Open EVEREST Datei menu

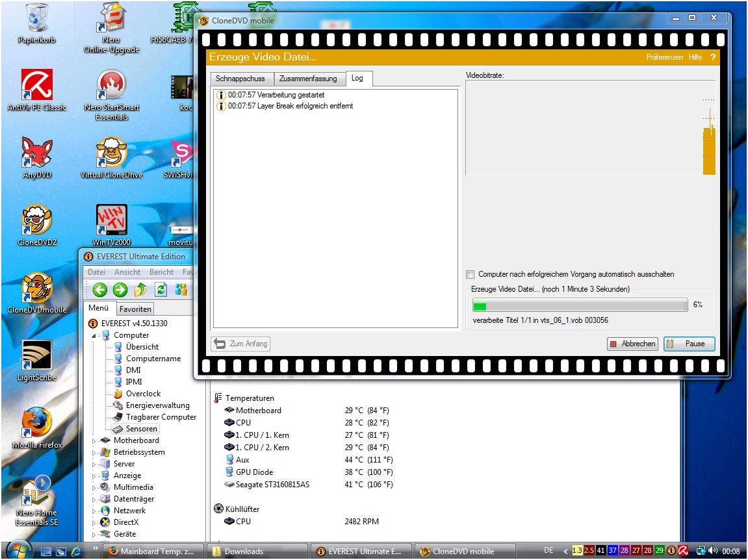click(x=96, y=272)
